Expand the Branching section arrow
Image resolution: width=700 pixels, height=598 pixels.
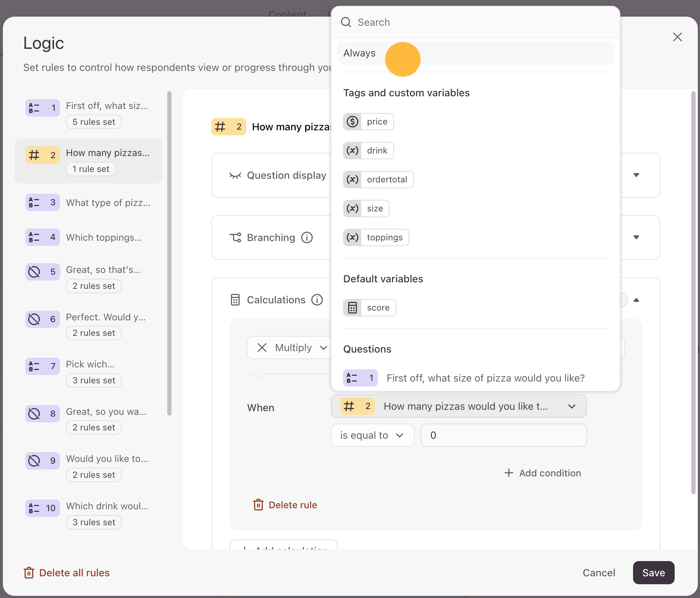click(x=636, y=237)
